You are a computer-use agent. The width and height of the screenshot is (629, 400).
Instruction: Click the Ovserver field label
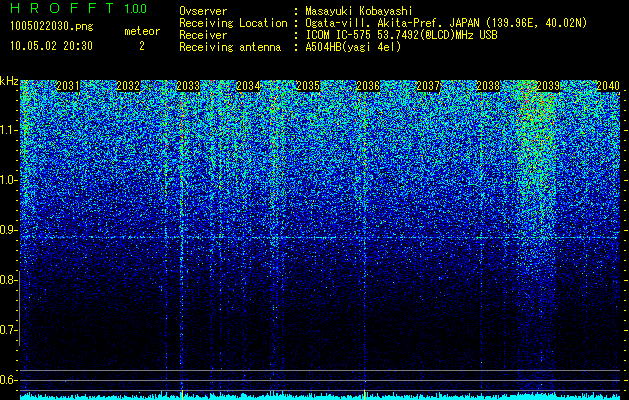click(203, 11)
